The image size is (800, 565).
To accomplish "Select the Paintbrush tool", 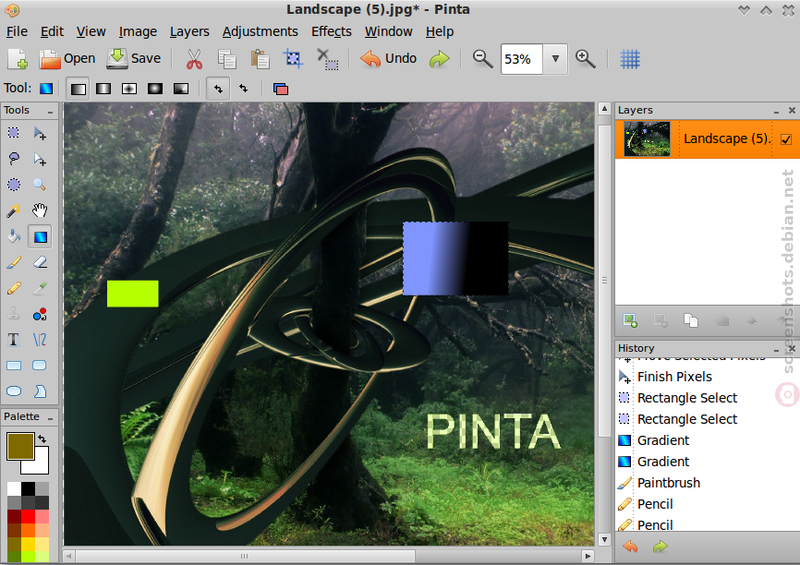I will click(x=14, y=262).
